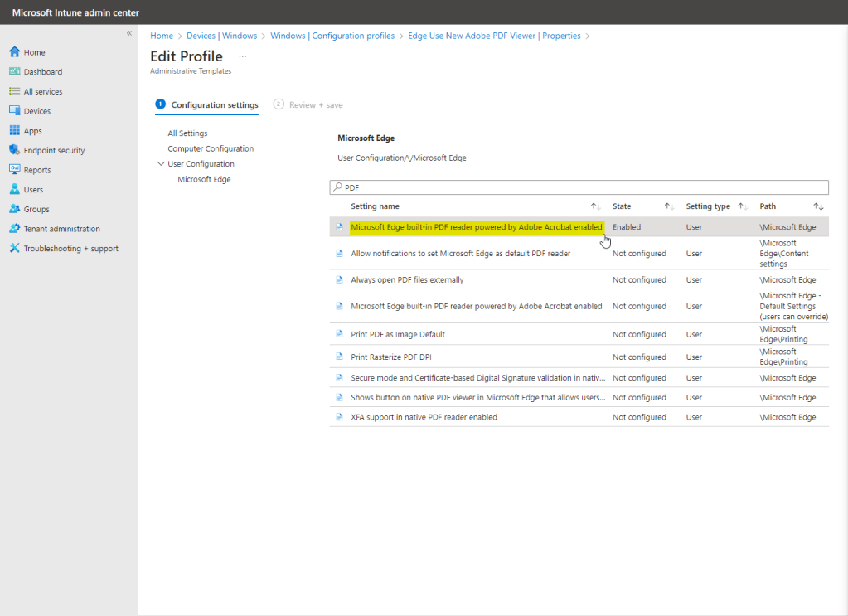The image size is (848, 616).
Task: Collapse the left navigation sidebar
Action: (128, 33)
